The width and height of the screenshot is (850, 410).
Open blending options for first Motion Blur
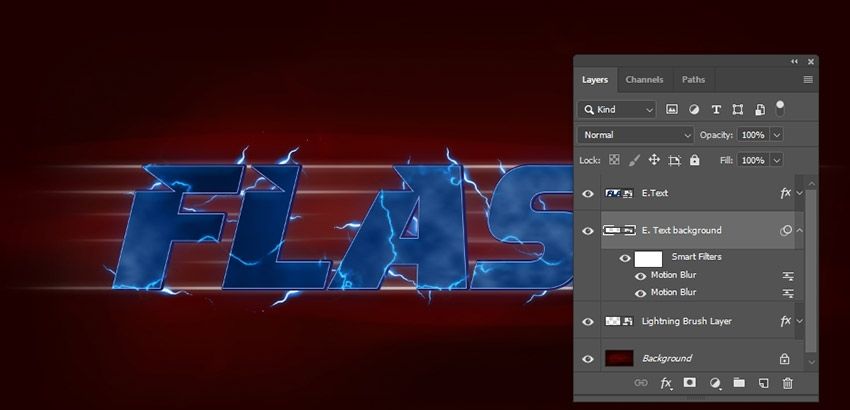(x=788, y=276)
